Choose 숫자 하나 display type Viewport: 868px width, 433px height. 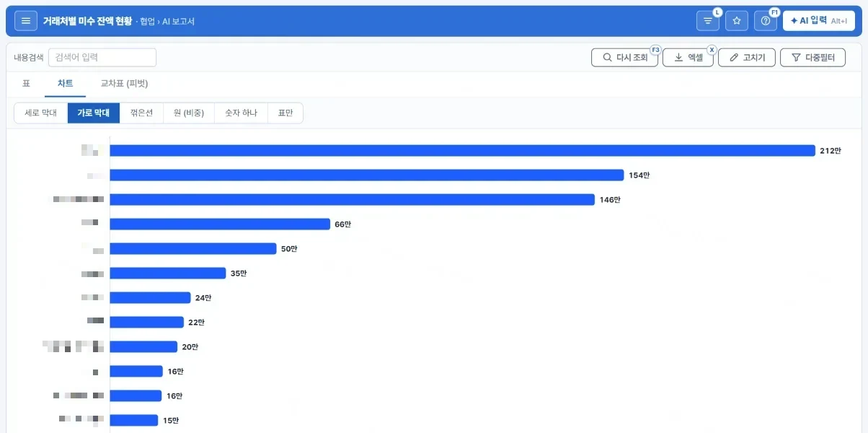tap(241, 113)
